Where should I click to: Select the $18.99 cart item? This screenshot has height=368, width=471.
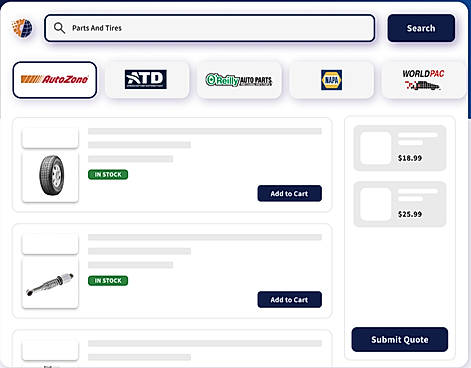click(x=400, y=148)
